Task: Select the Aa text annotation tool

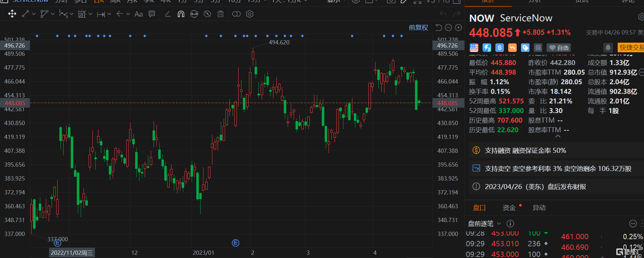Action: coord(139,14)
